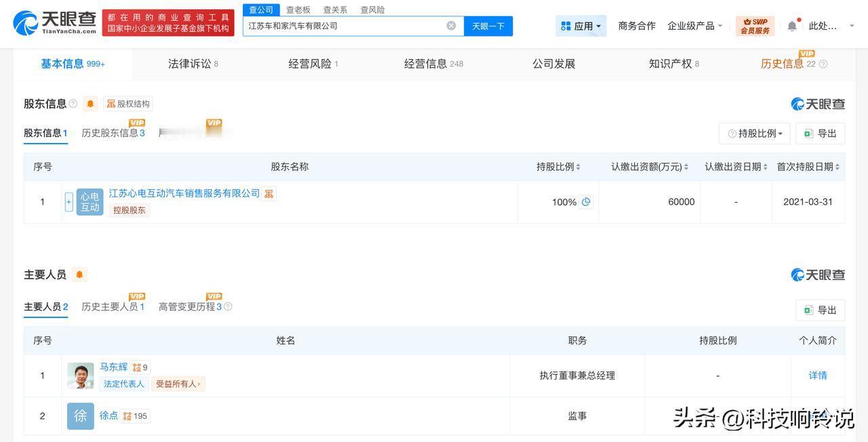Viewport: 868px width, 442px height.
Task: Open the 知识产权 tab
Action: 674,64
